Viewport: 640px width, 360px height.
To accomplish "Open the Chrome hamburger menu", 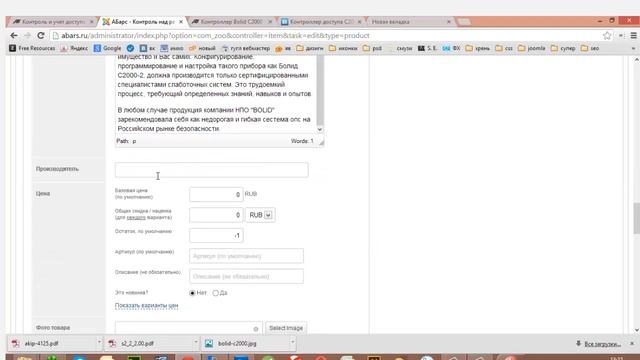I will 633,36.
